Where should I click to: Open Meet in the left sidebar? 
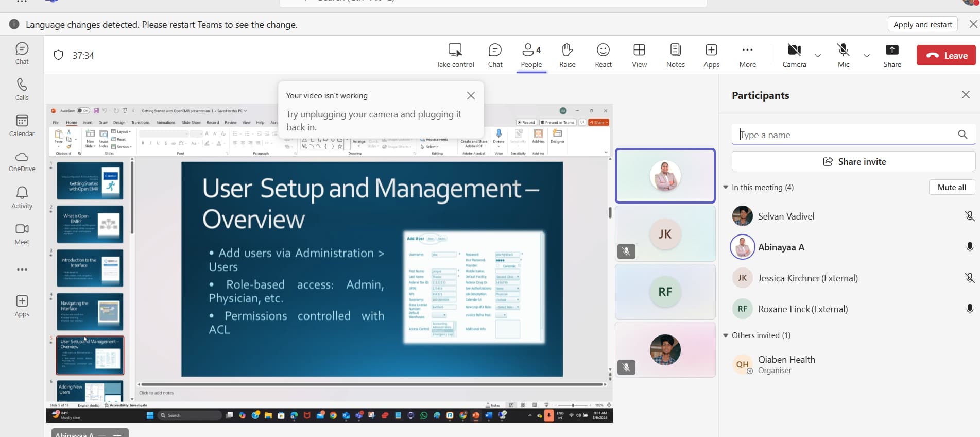click(22, 234)
